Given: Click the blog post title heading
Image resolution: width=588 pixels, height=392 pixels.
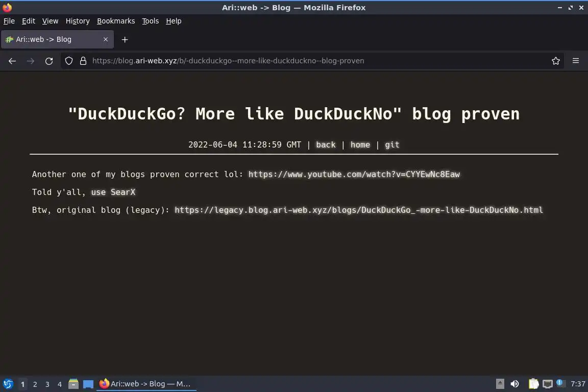Looking at the screenshot, I should 294,114.
